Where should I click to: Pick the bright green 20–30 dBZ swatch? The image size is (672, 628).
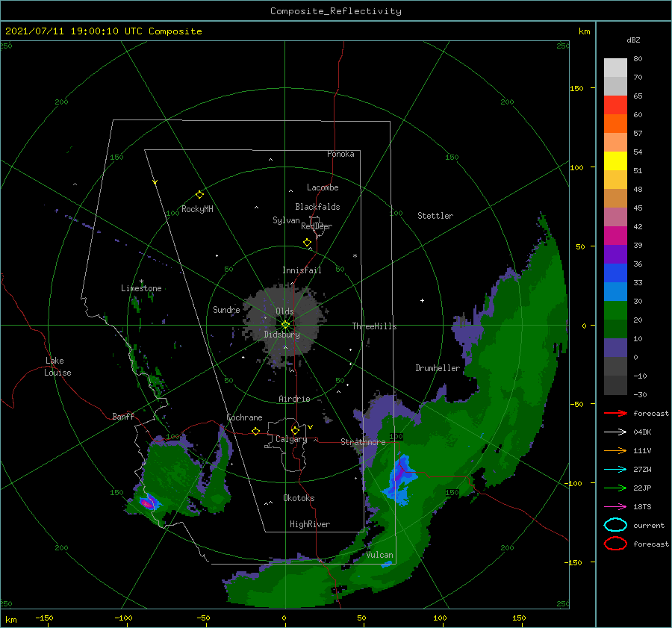tap(615, 311)
